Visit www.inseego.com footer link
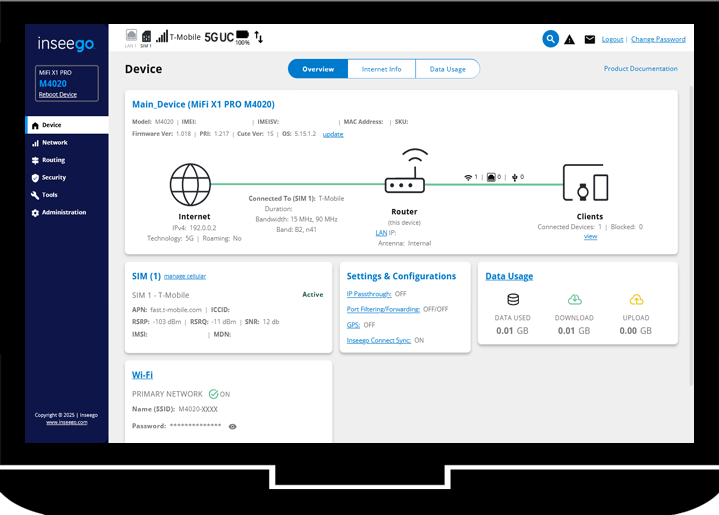719x515 pixels. (x=66, y=422)
